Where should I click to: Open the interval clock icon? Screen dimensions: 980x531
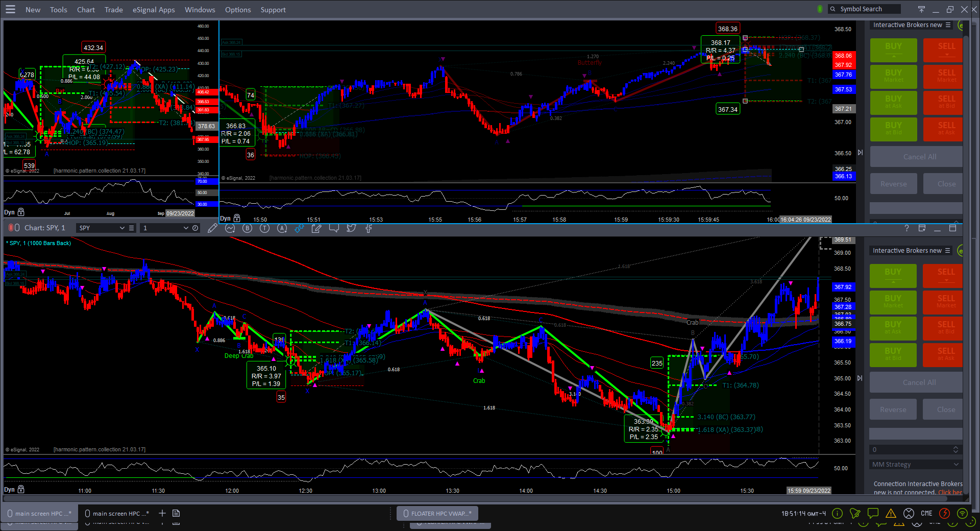pyautogui.click(x=195, y=228)
